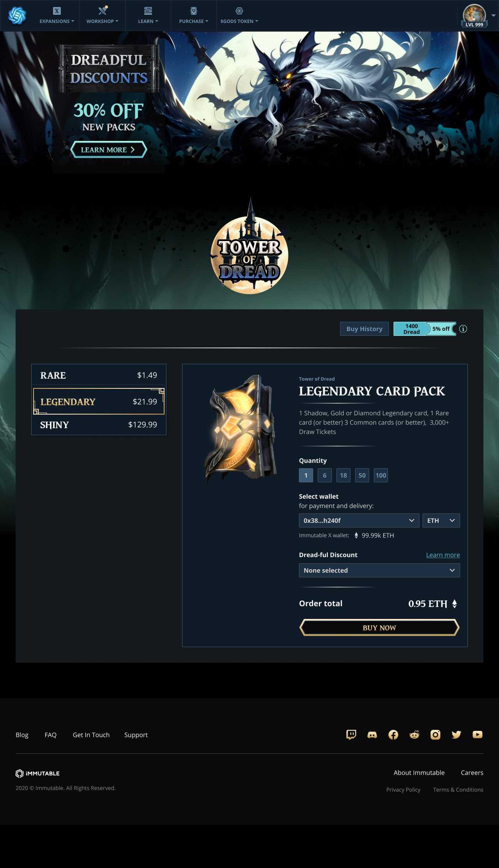Open the ETH currency dropdown
Viewport: 499px width, 868px height.
tap(441, 520)
